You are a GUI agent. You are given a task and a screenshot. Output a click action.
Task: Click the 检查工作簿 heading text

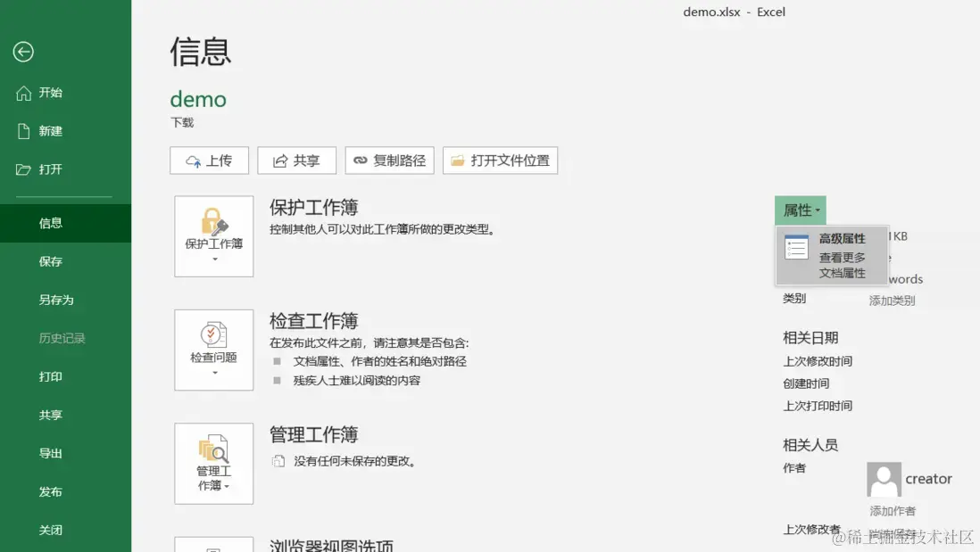[x=314, y=321]
